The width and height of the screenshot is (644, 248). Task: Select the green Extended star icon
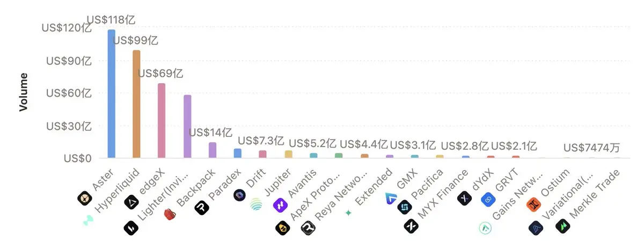click(x=348, y=213)
